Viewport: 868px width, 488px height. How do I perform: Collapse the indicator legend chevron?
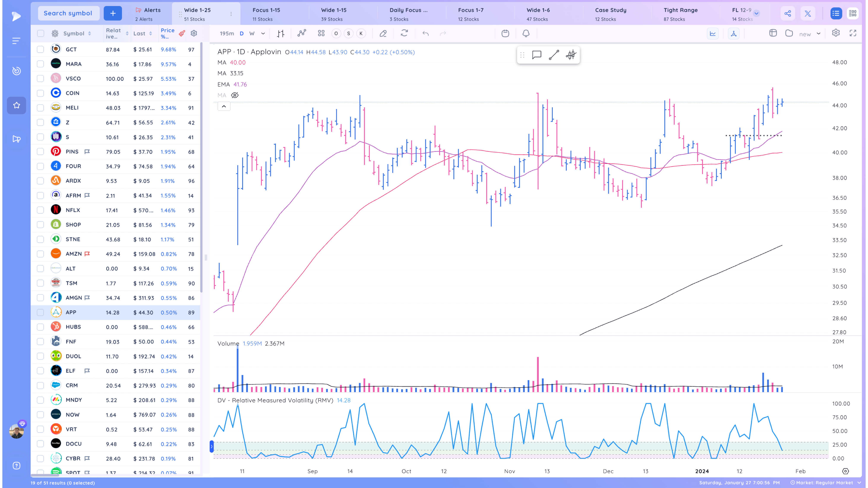click(x=224, y=106)
